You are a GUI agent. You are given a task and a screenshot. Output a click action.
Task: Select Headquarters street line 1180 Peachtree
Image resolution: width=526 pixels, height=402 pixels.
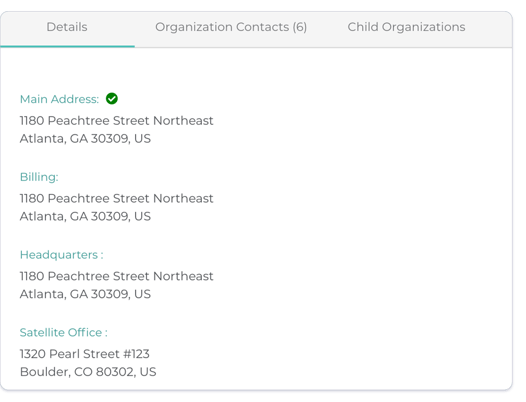[x=116, y=276]
